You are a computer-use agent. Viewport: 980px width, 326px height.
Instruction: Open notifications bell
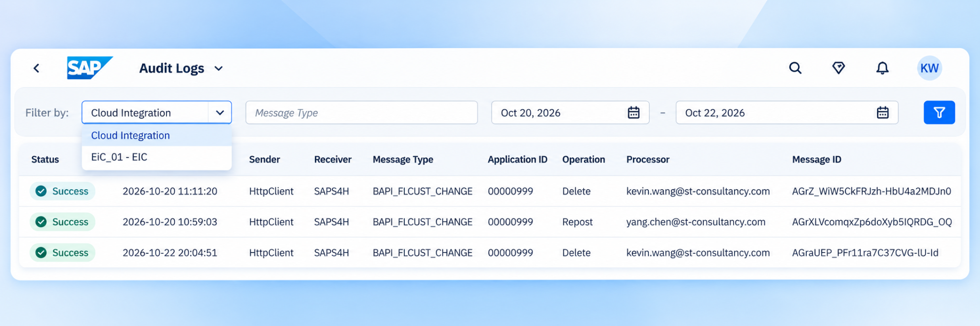(882, 68)
